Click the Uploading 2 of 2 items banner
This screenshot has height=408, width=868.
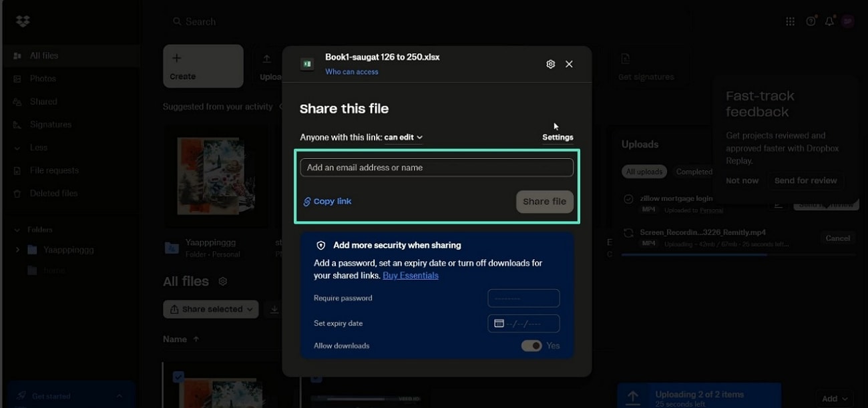[x=699, y=397]
